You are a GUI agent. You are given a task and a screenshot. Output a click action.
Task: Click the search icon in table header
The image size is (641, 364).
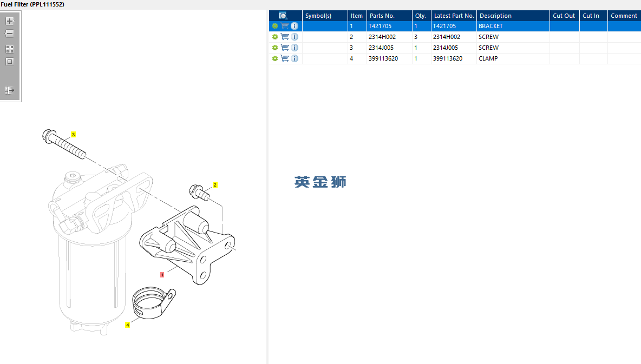(283, 16)
